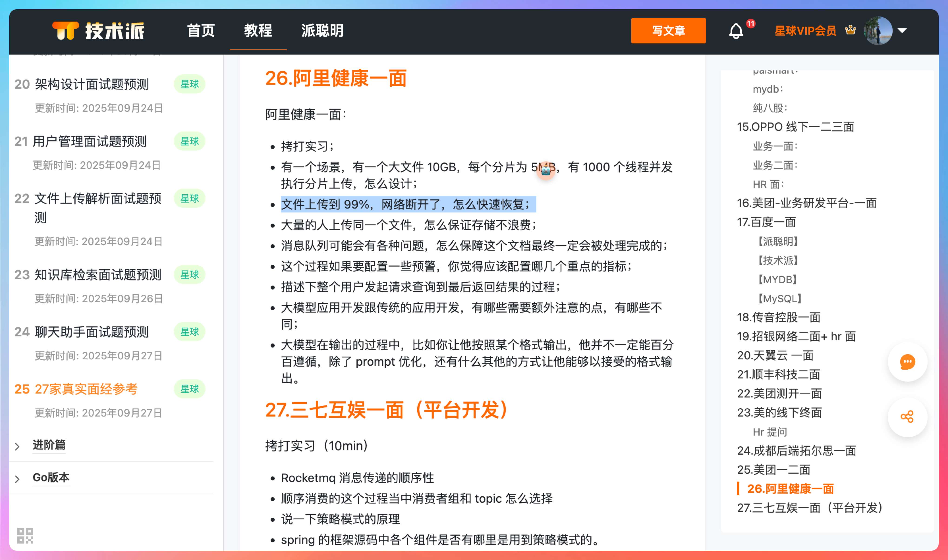This screenshot has width=948, height=560.
Task: Jump to 27.三七互娱一面 in outline
Action: pyautogui.click(x=810, y=508)
